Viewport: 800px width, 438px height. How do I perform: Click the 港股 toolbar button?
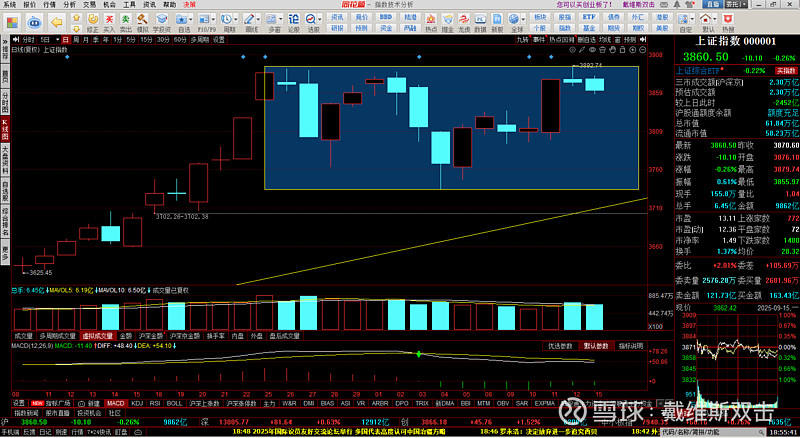(662, 17)
